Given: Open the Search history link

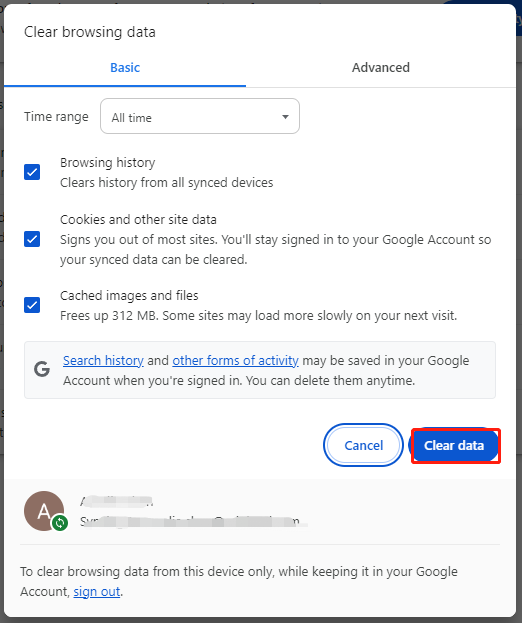Looking at the screenshot, I should pyautogui.click(x=103, y=360).
